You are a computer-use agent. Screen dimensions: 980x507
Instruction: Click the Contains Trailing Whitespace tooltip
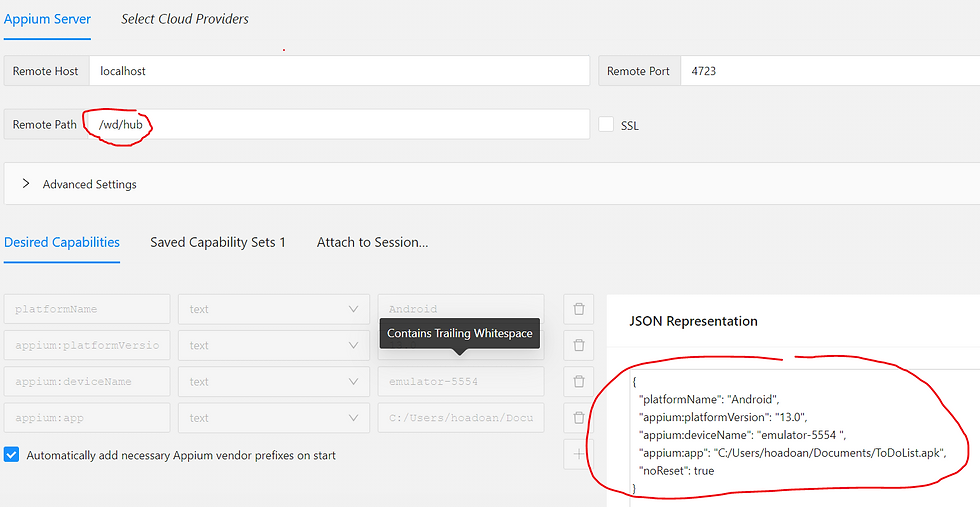click(x=460, y=333)
